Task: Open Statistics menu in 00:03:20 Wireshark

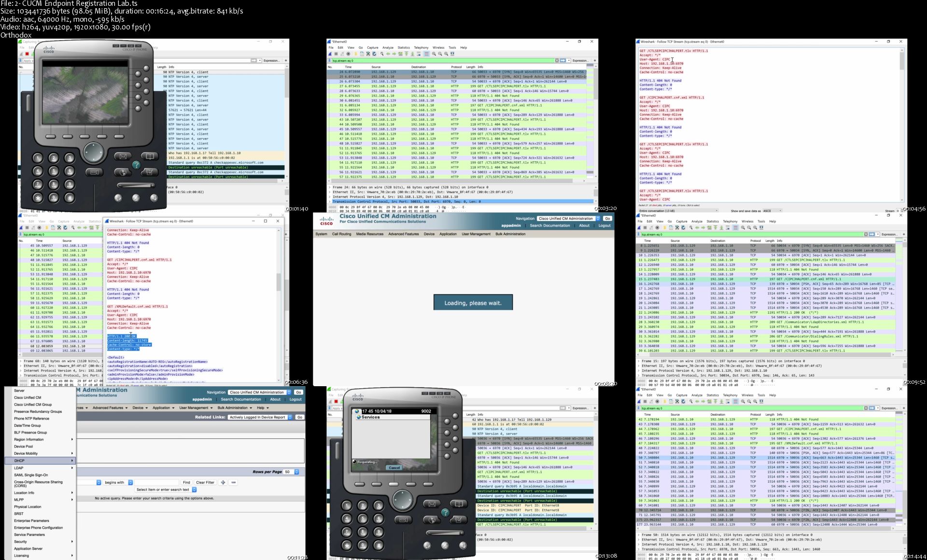Action: pos(404,47)
